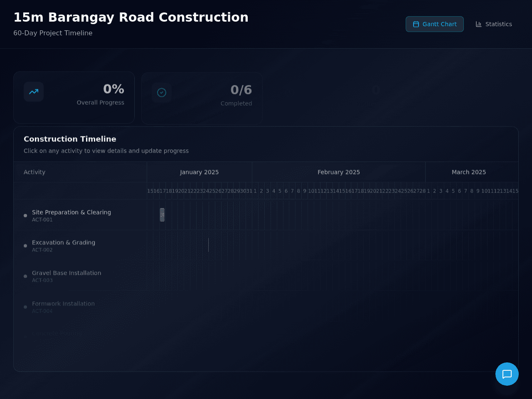Viewport: 532px width, 399px height.
Task: Click the Construction Timeline heading
Action: pyautogui.click(x=70, y=139)
